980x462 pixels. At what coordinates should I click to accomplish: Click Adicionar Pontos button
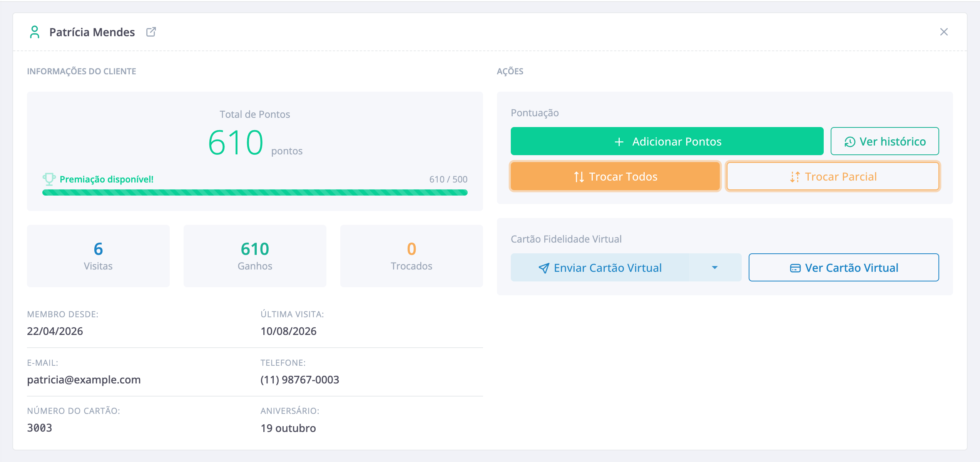click(667, 141)
